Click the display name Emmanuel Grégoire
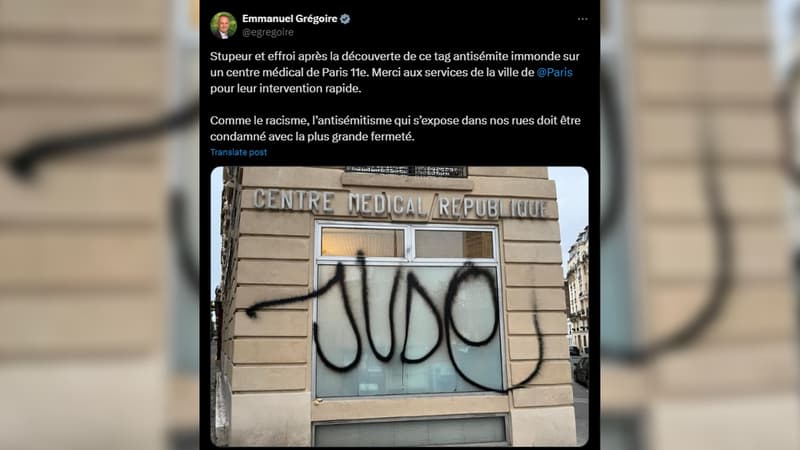 tap(289, 19)
